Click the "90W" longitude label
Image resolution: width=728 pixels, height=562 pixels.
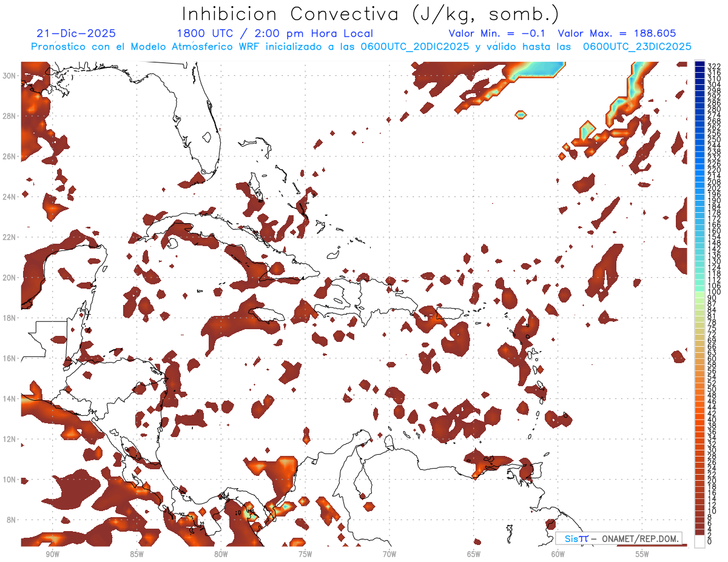(52, 554)
